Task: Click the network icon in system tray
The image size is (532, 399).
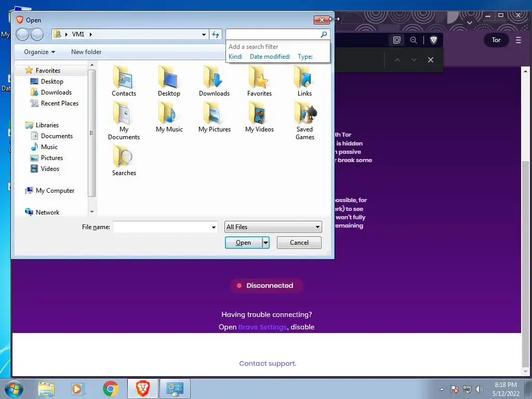Action: (467, 389)
